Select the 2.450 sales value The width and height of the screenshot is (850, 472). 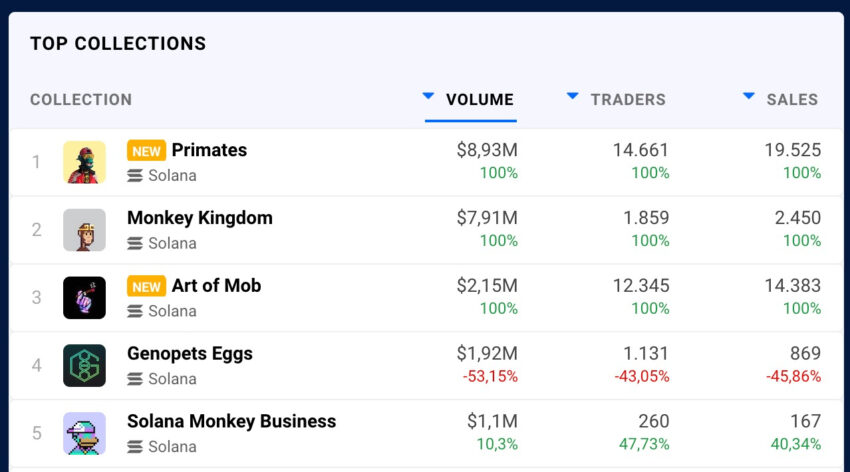797,218
